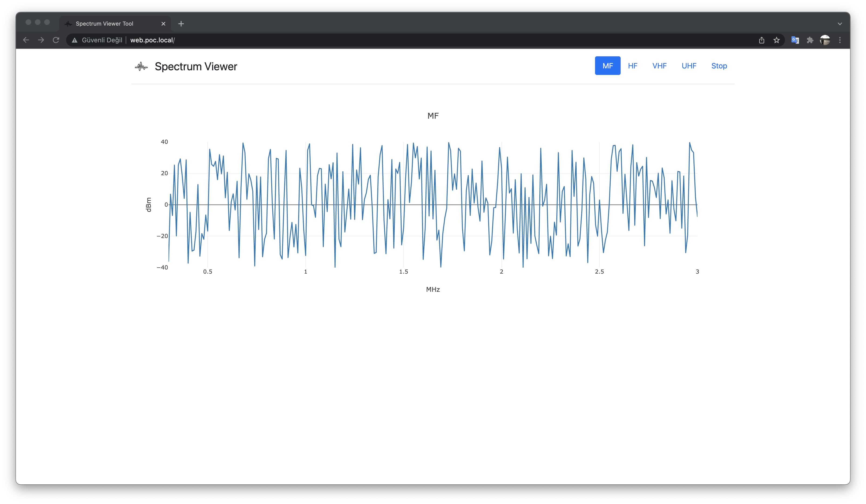Switch to the HF band
This screenshot has height=504, width=866.
633,66
